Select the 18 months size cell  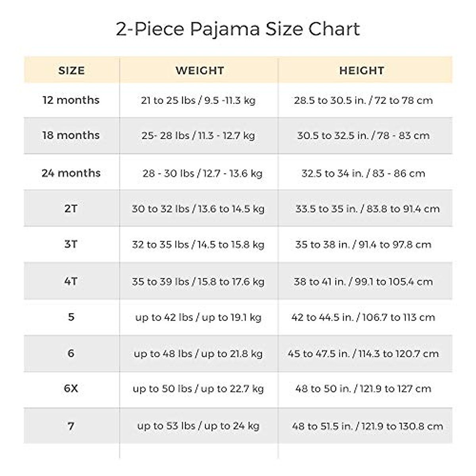[x=71, y=135]
